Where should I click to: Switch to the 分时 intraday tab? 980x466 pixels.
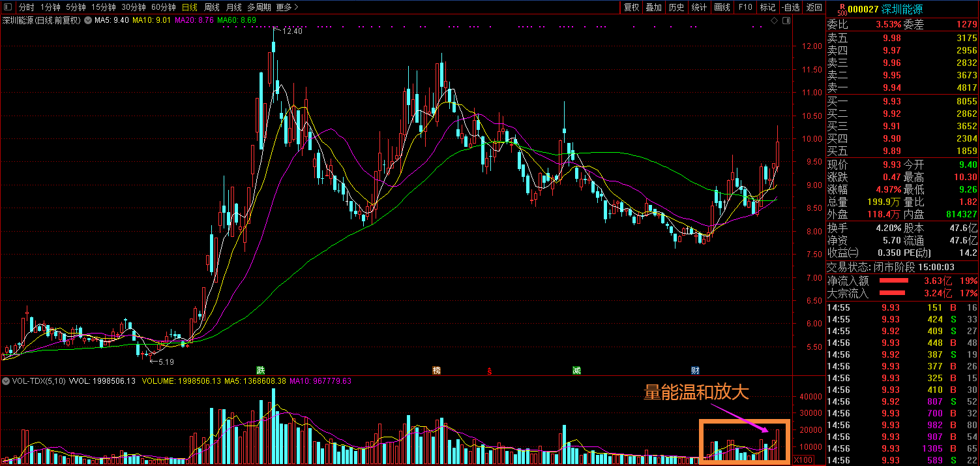click(26, 8)
